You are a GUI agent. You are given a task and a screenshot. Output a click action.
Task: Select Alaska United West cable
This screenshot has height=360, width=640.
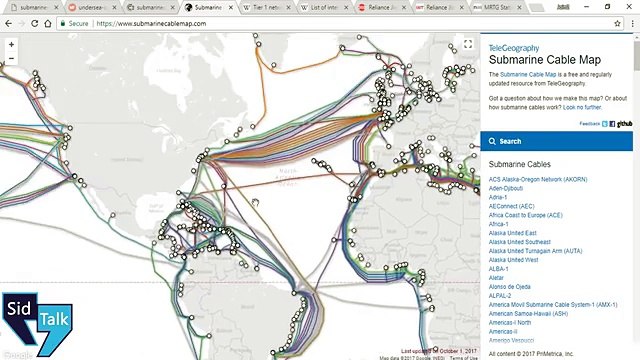point(513,260)
